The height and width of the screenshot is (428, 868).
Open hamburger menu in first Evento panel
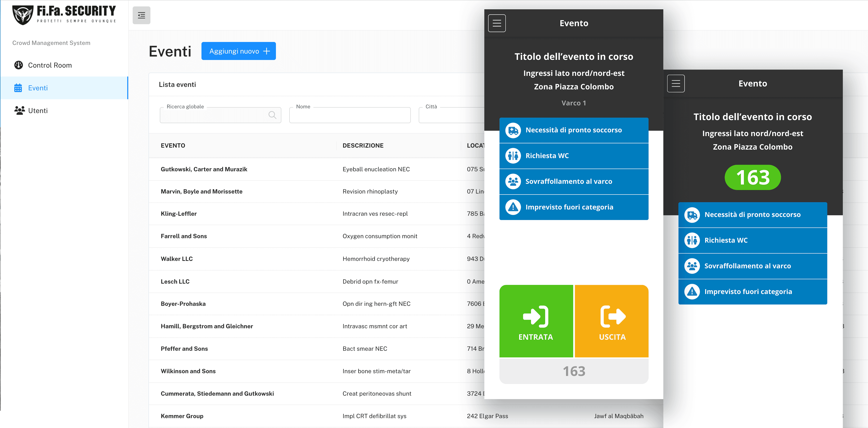click(x=497, y=23)
